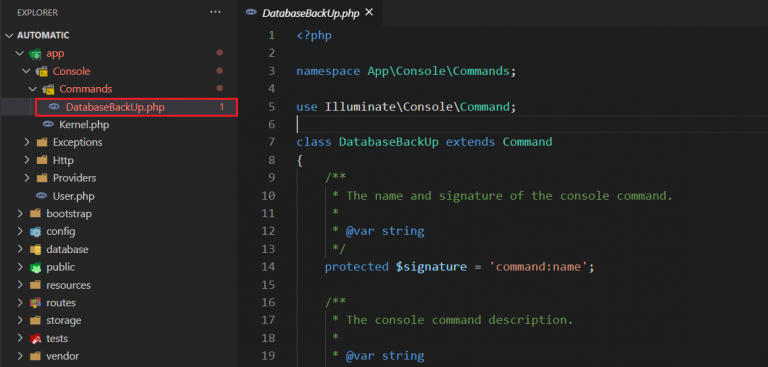This screenshot has height=367, width=768.
Task: Expand the vendor folder chevron
Action: [x=20, y=356]
